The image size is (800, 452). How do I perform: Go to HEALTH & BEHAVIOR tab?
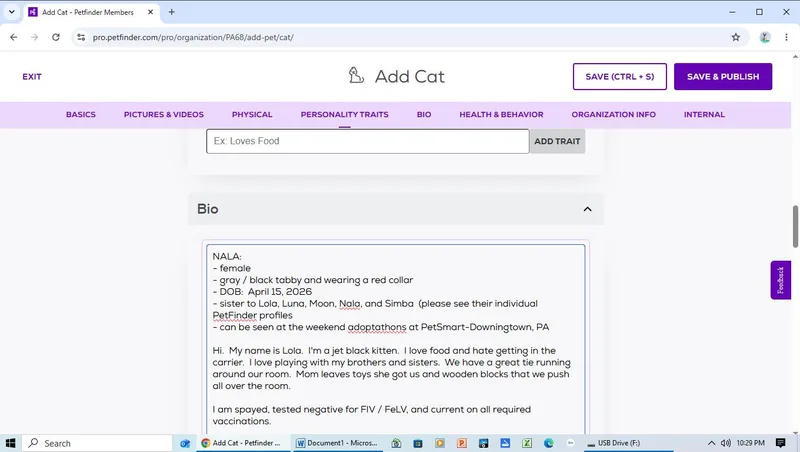pyautogui.click(x=501, y=115)
